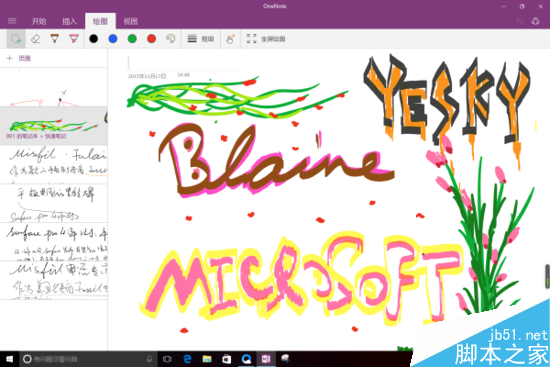
Task: Open Task View in the taskbar
Action: [x=167, y=359]
